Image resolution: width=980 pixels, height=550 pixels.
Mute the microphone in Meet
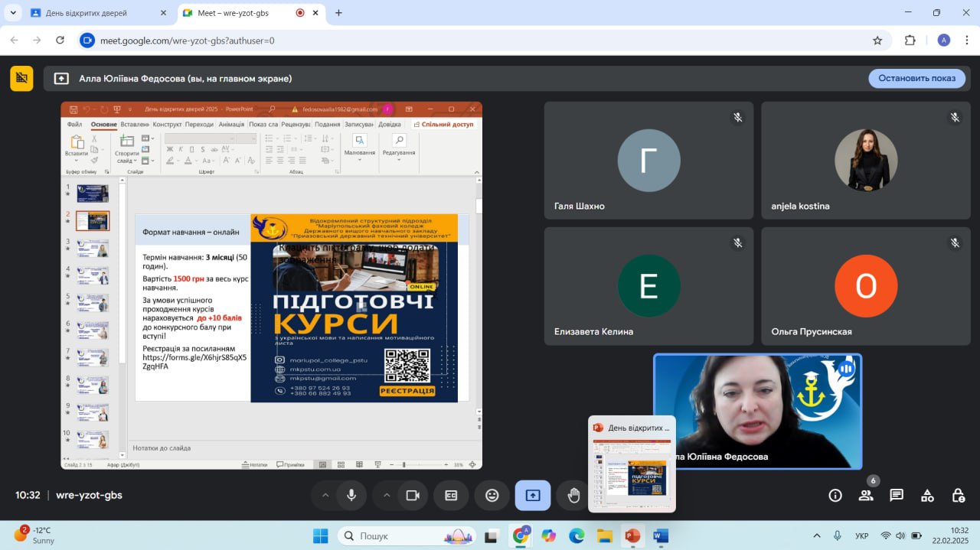(x=351, y=495)
